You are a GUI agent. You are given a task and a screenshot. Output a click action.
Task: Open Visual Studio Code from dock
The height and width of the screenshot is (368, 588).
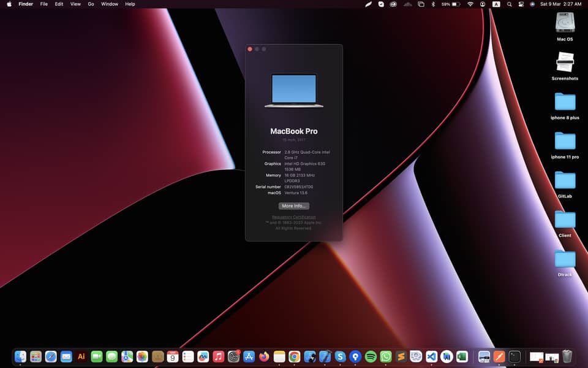coord(431,356)
